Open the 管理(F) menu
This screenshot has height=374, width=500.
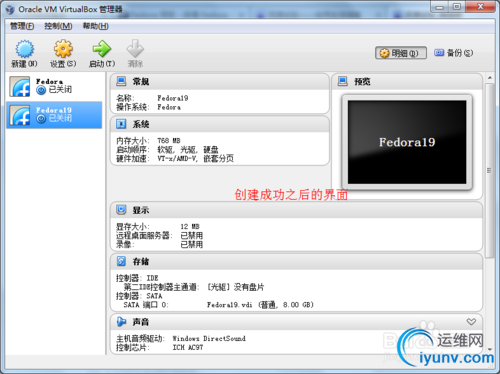pyautogui.click(x=22, y=26)
